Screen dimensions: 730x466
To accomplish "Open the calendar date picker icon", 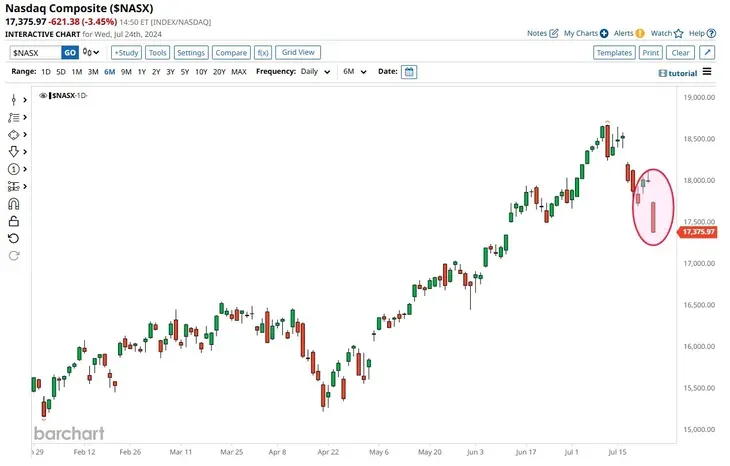I will [410, 72].
